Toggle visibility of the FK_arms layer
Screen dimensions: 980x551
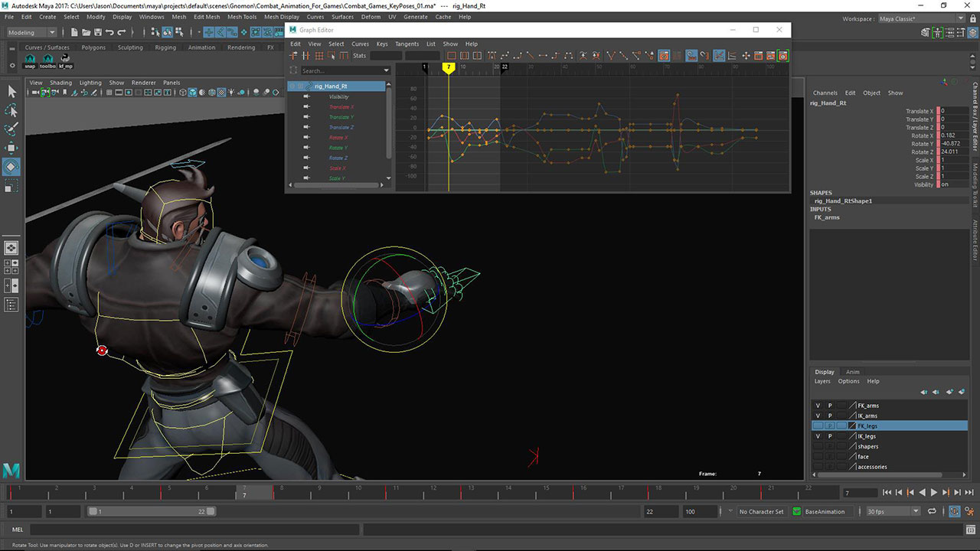click(818, 406)
